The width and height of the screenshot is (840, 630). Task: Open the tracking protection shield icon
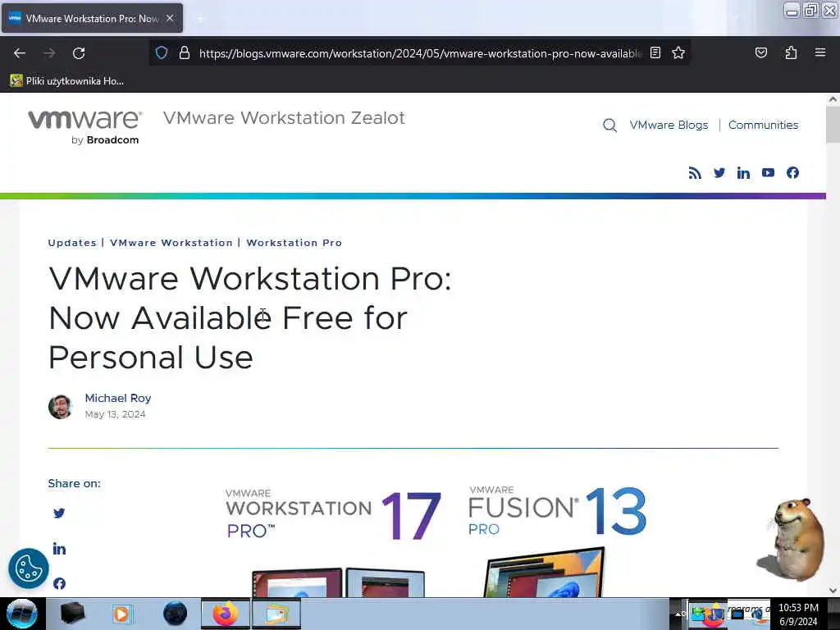point(162,52)
